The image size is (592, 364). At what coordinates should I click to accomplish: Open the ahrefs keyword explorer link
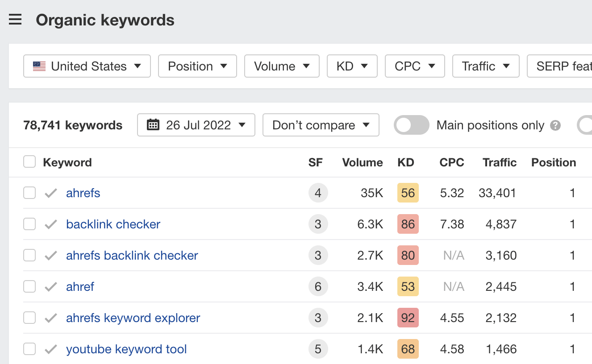click(x=133, y=318)
